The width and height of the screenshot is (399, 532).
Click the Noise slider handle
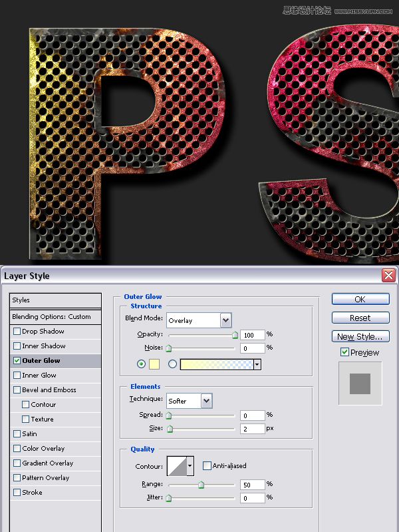click(168, 348)
